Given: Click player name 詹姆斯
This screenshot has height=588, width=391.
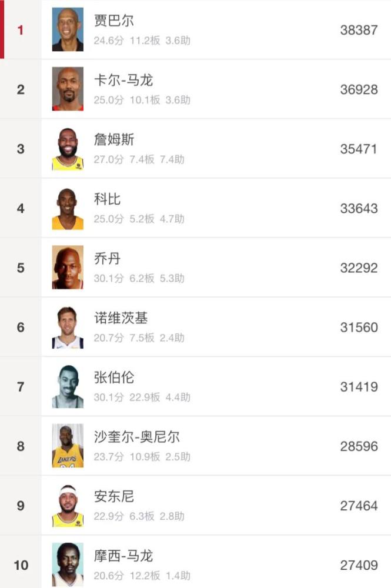Looking at the screenshot, I should 113,139.
